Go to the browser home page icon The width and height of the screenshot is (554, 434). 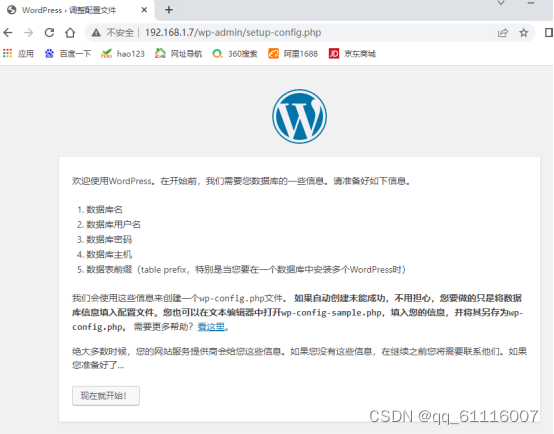coord(70,33)
